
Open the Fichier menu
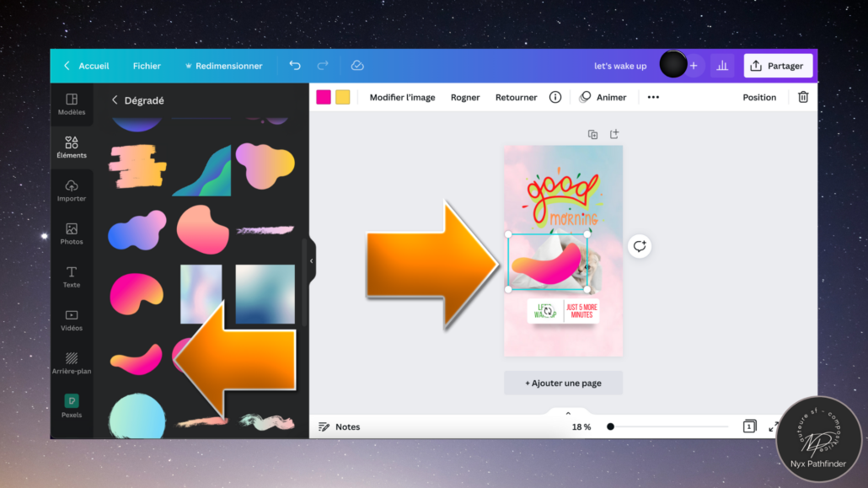147,66
